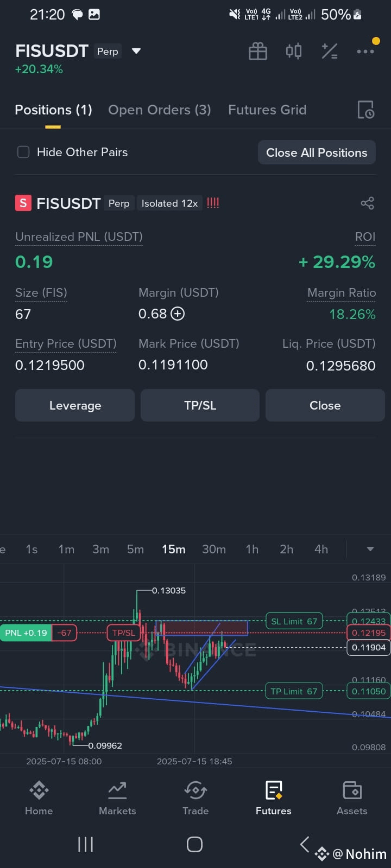The height and width of the screenshot is (868, 391).
Task: Tap the PNL +0.19 chart label
Action: click(x=26, y=633)
